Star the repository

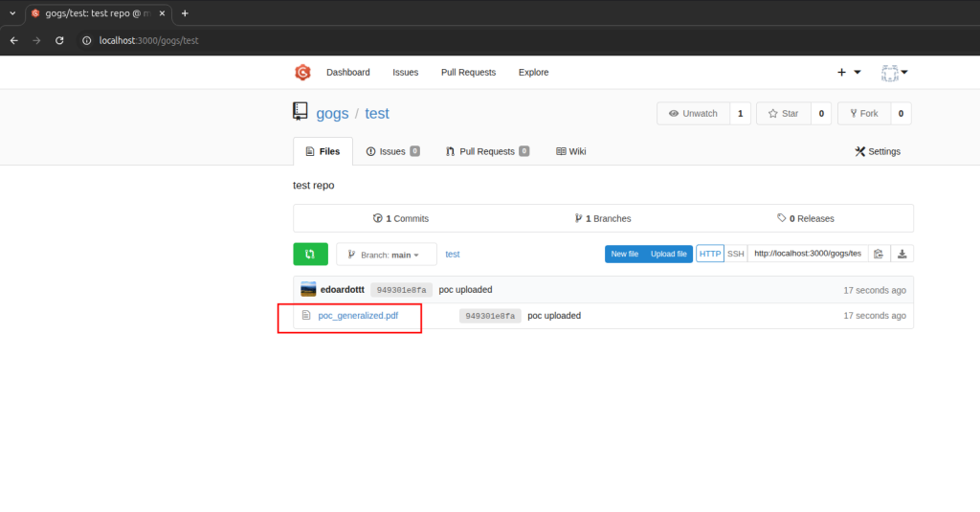point(783,114)
